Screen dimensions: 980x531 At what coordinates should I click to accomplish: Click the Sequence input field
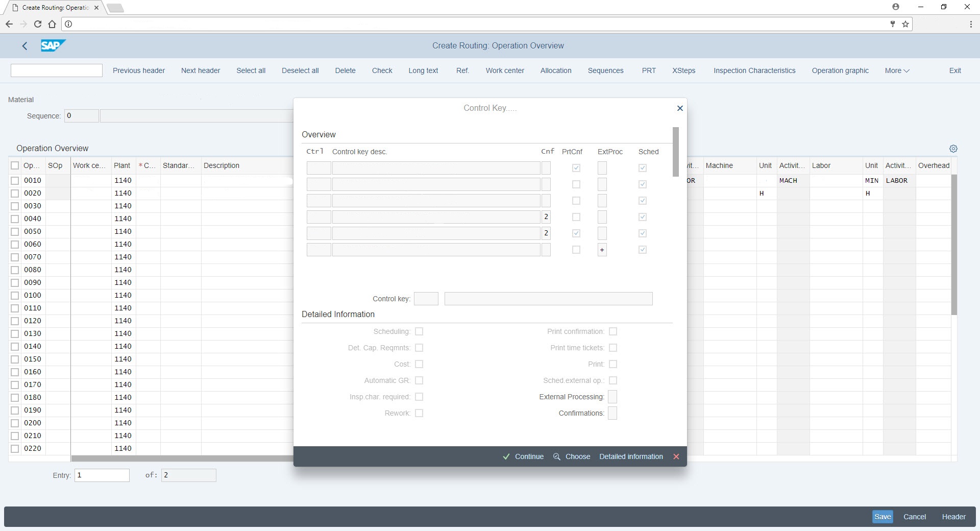pos(82,116)
